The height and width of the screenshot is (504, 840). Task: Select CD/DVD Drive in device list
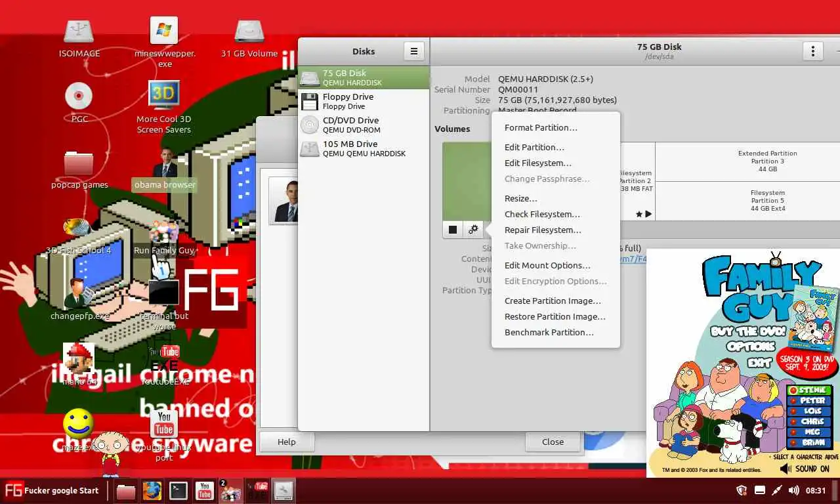pyautogui.click(x=364, y=125)
